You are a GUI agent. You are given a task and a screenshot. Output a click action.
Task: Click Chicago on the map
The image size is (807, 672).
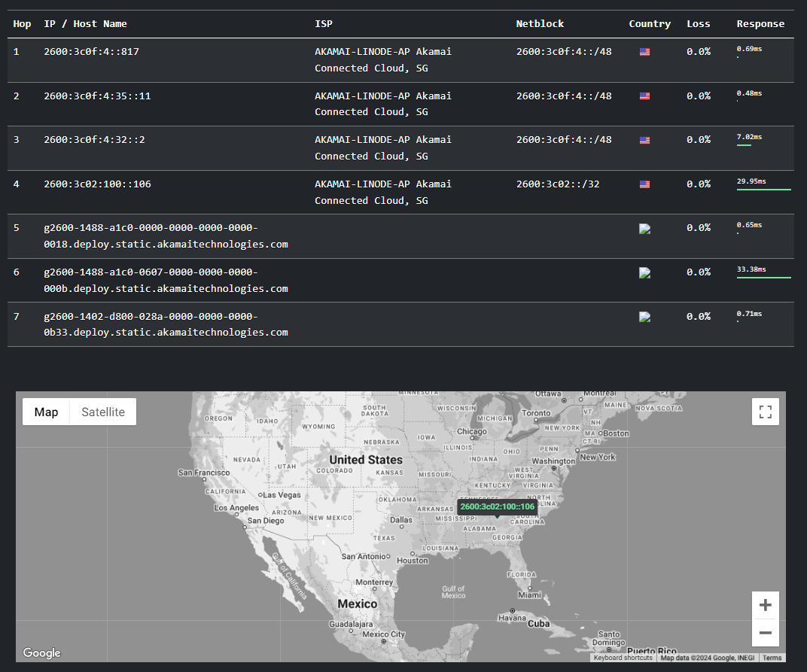click(x=471, y=432)
